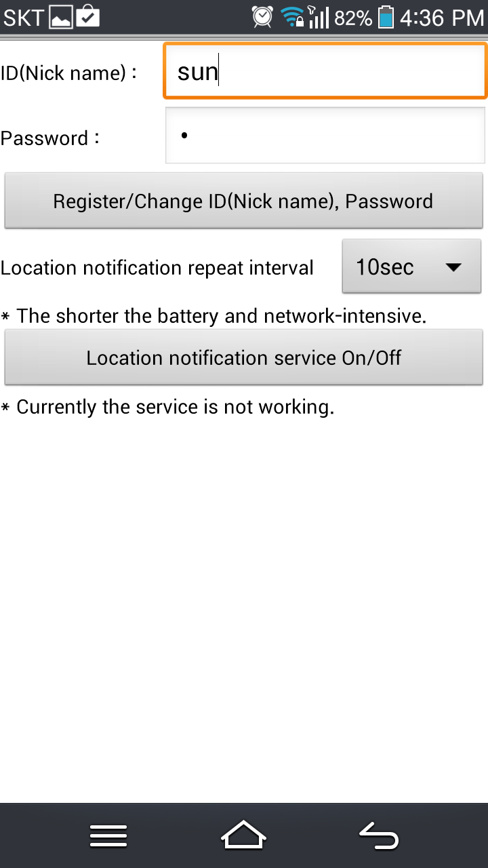Tap the 4:36 PM clock

tap(441, 18)
